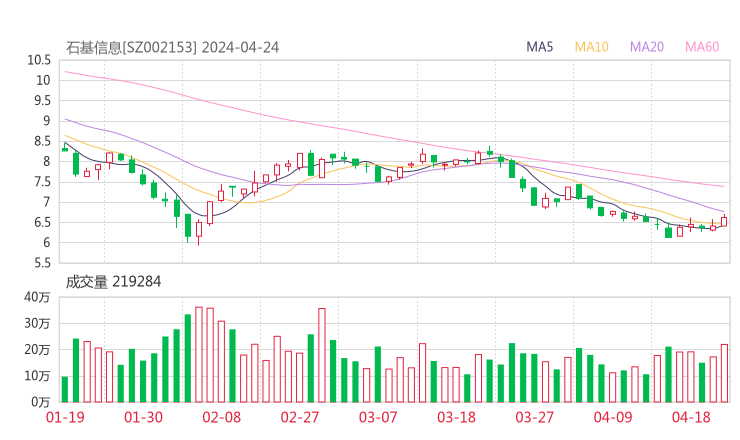
Task: Click the MA20 legend label
Action: point(647,47)
